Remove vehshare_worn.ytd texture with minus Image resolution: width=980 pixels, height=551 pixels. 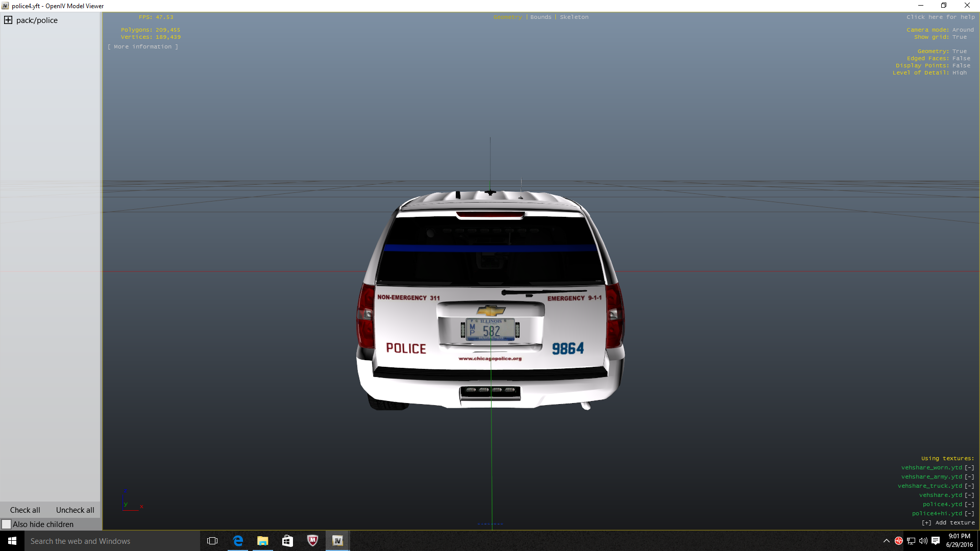tap(969, 468)
